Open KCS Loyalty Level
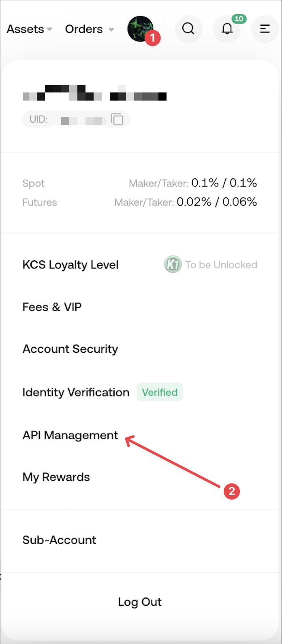The image size is (282, 644). pyautogui.click(x=70, y=265)
